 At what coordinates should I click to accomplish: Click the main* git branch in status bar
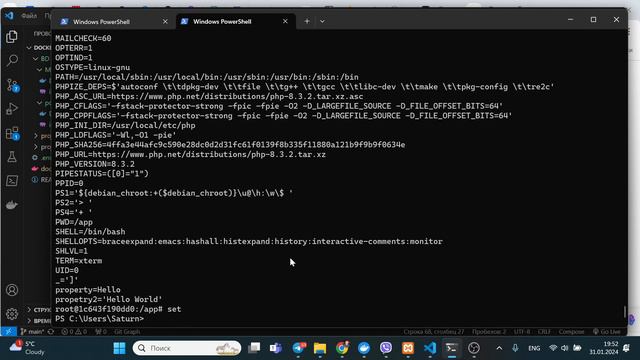[x=32, y=332]
